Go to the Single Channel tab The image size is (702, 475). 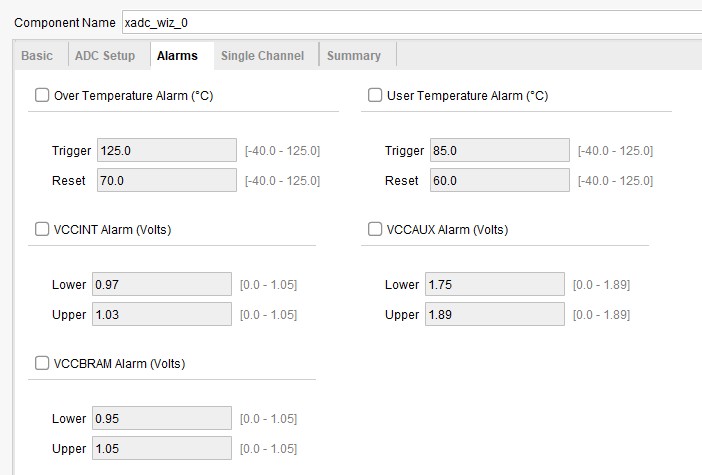pos(262,56)
